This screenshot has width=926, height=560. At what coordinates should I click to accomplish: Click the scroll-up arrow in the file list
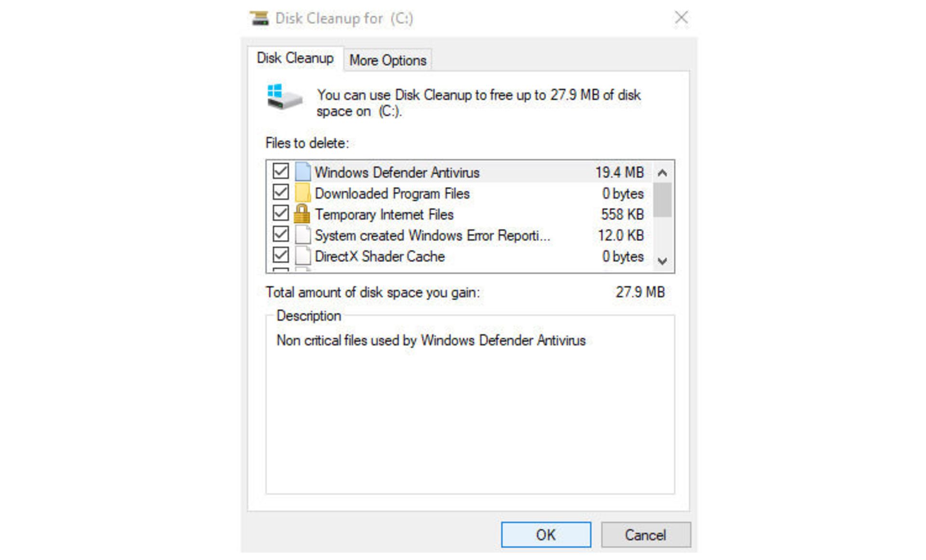point(663,172)
